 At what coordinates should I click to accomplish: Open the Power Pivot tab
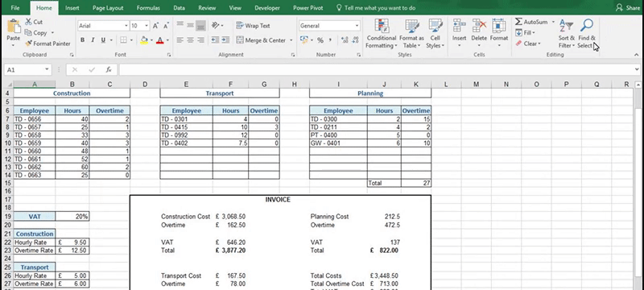click(308, 8)
